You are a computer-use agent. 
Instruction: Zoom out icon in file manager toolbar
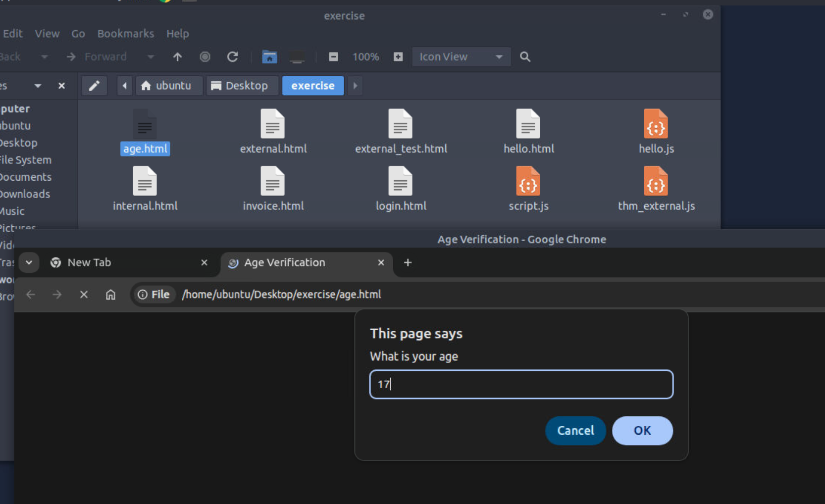[333, 57]
